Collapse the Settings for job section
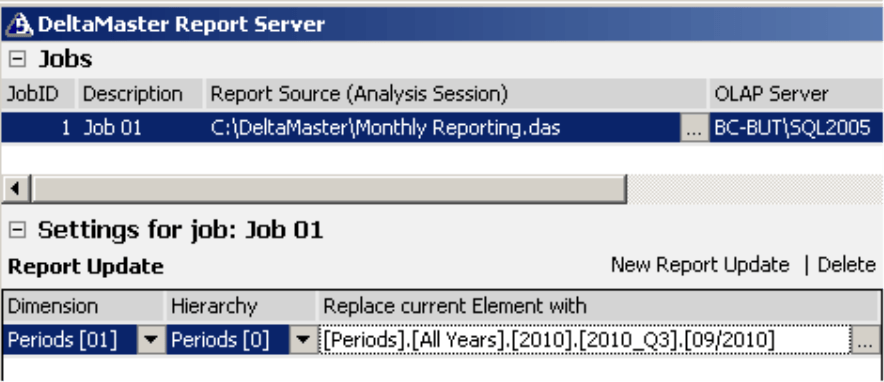The height and width of the screenshot is (382, 884). [18, 229]
